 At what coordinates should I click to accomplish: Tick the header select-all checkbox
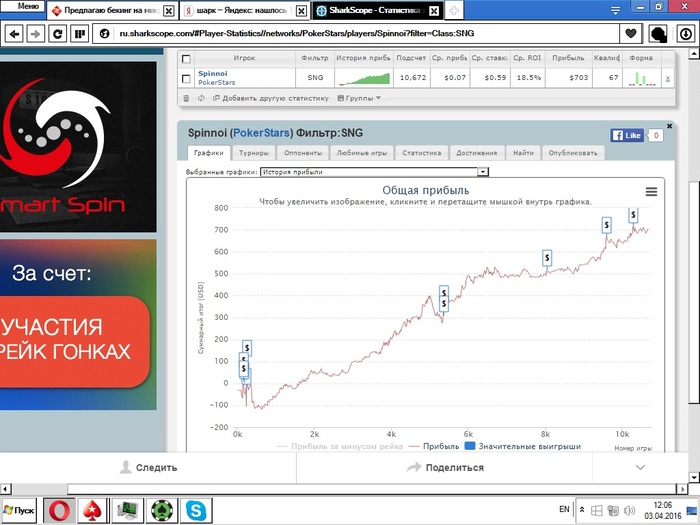point(186,59)
